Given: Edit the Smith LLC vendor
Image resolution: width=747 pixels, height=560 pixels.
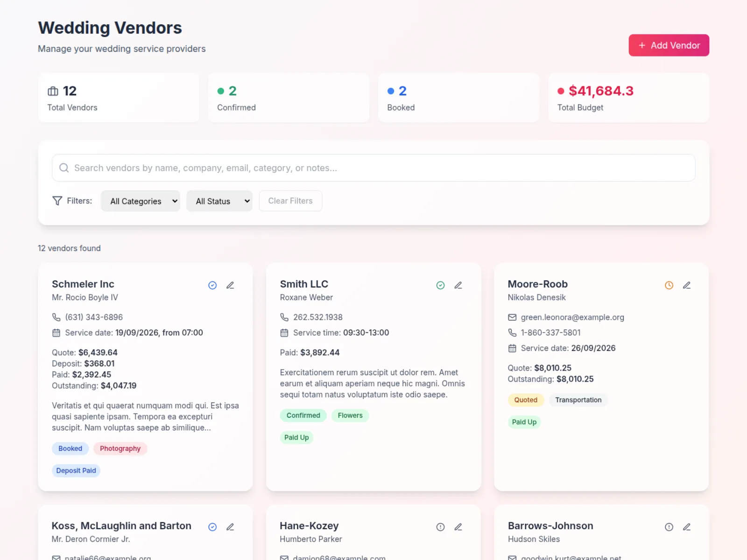Looking at the screenshot, I should [x=458, y=285].
